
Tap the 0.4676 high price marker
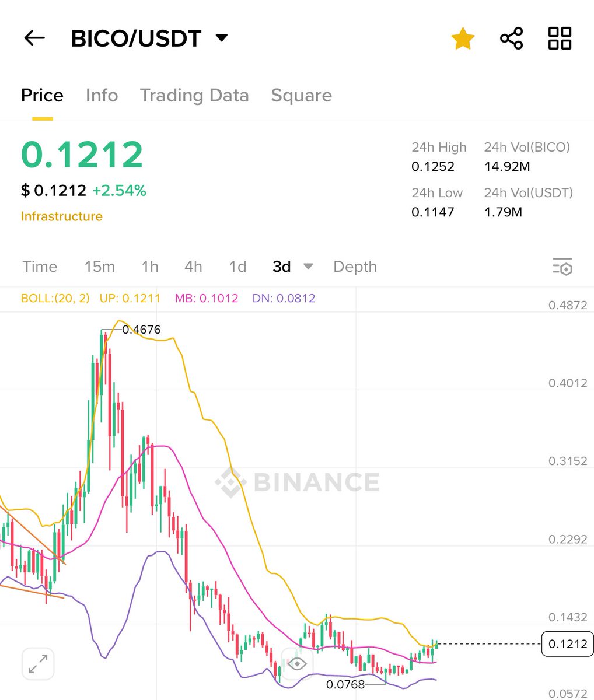(x=141, y=330)
